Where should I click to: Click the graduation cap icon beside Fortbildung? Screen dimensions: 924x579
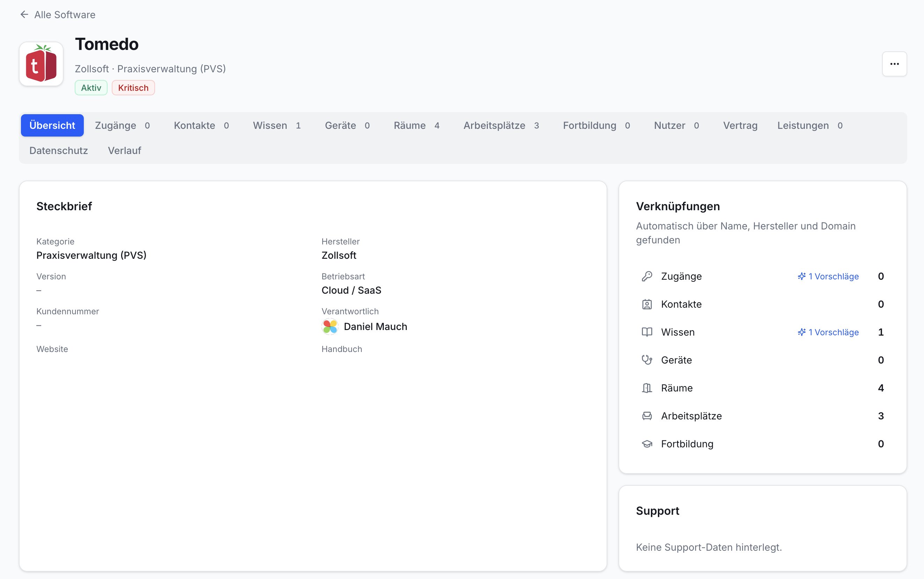click(x=647, y=444)
